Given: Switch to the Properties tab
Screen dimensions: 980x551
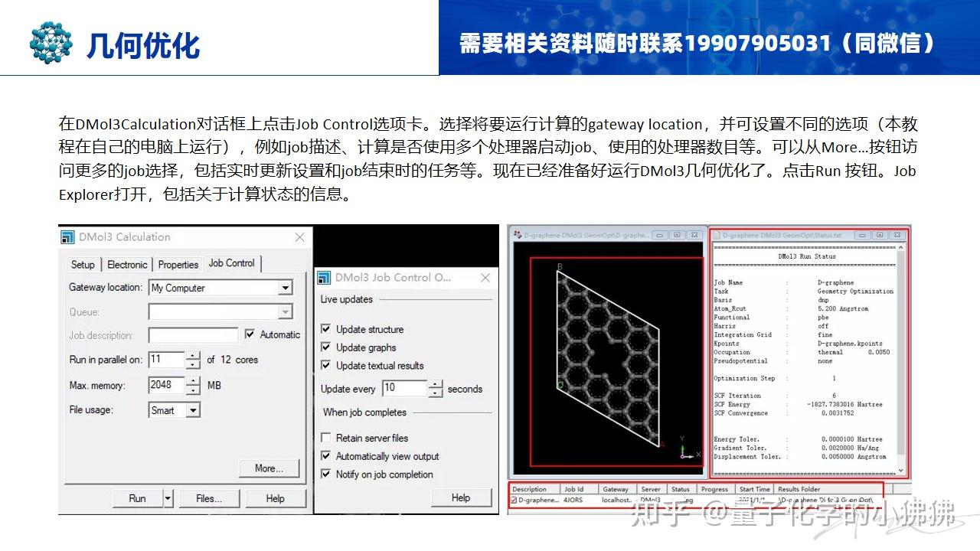Looking at the screenshot, I should point(178,264).
